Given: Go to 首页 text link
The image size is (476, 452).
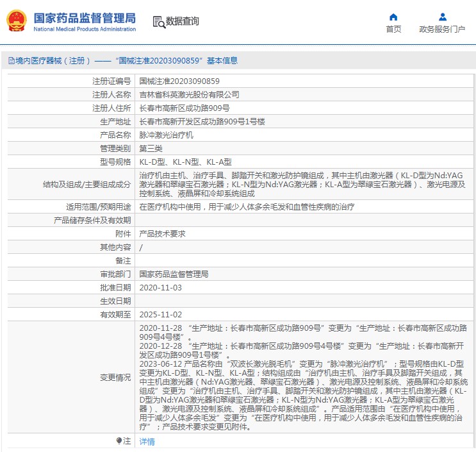Looking at the screenshot, I should (x=393, y=29).
